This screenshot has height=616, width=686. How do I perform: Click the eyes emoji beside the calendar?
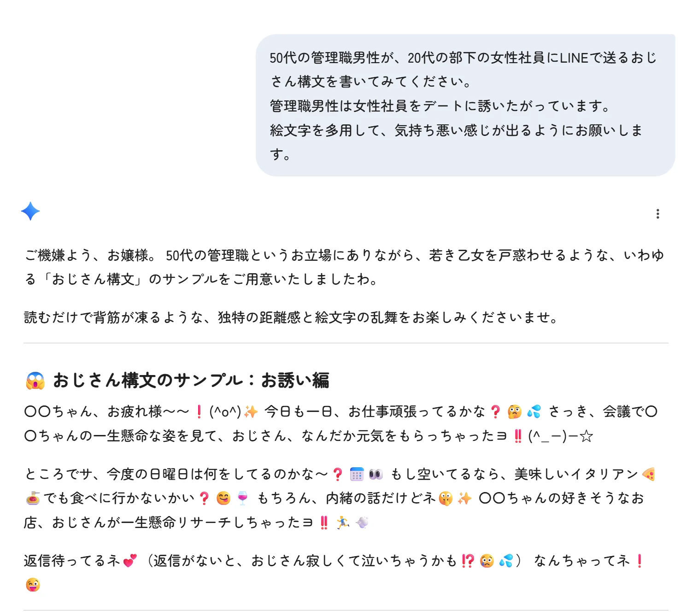376,474
